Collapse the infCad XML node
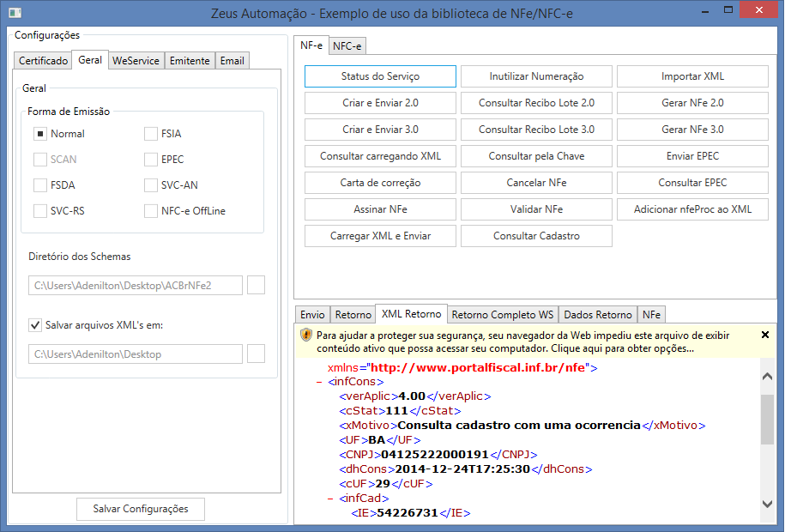785x532 pixels. point(330,499)
